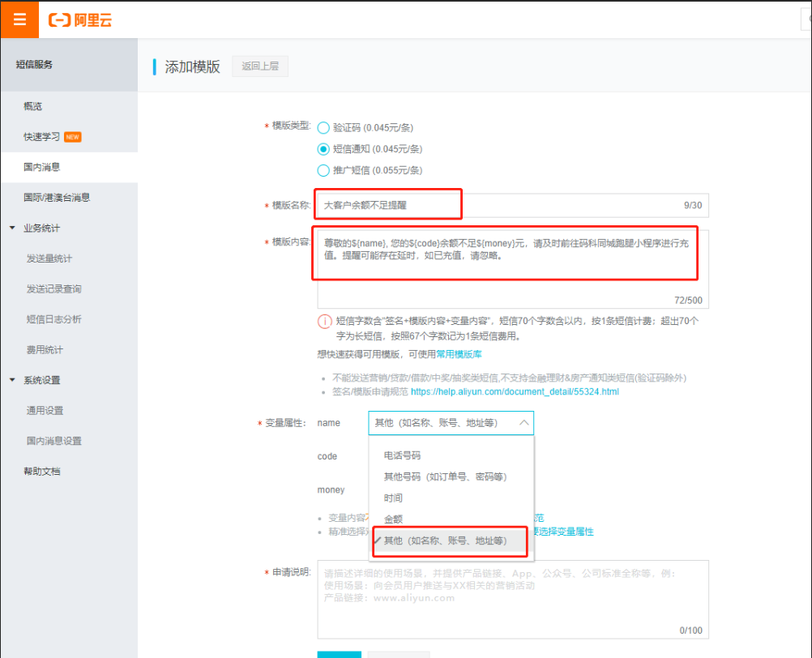Open 国际/港澳台消息 in sidebar
Image resolution: width=812 pixels, height=658 pixels.
point(57,197)
